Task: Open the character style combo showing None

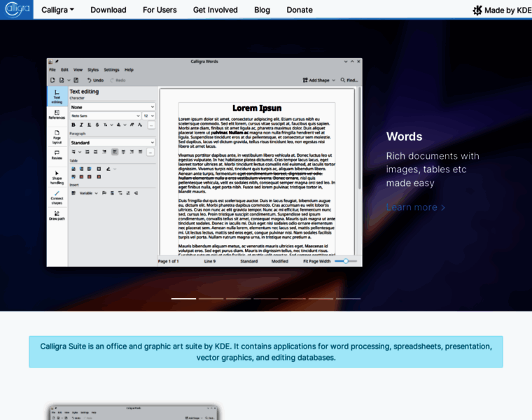Action: click(x=113, y=107)
